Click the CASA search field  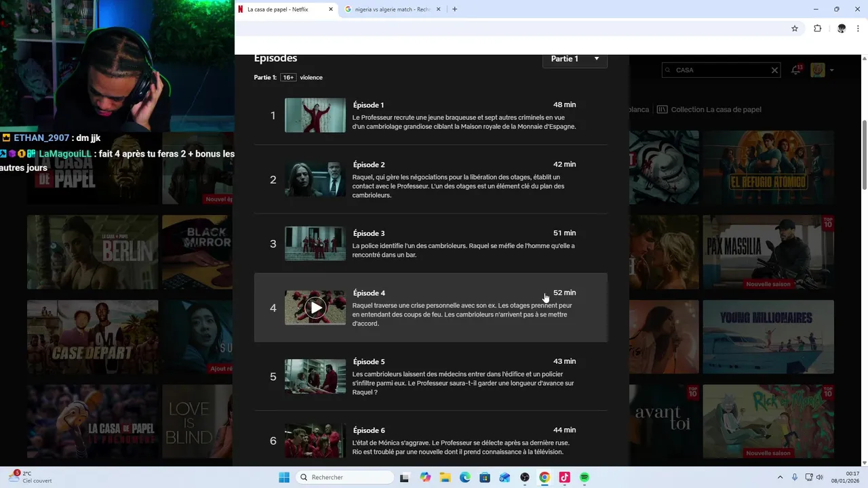click(721, 70)
